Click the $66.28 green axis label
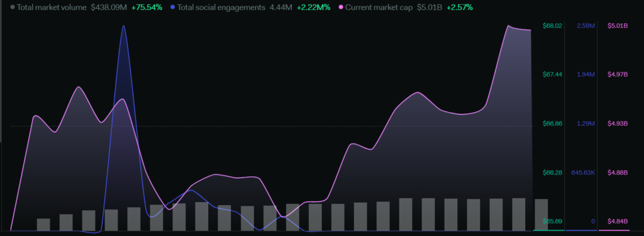This screenshot has width=644, height=236. 552,172
